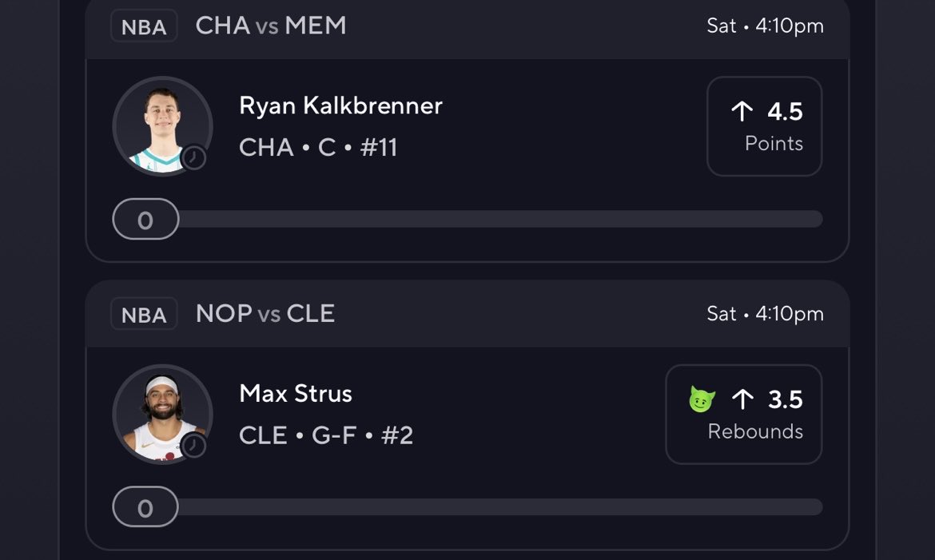
Task: Click the Ryan Kalkbrenner name
Action: 340,105
